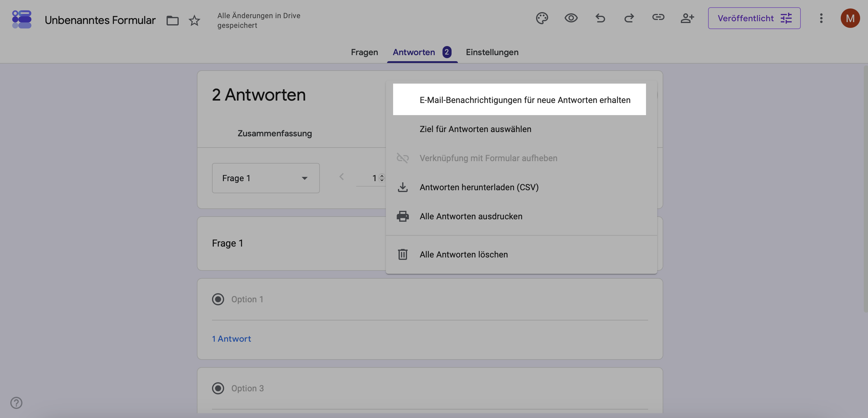868x418 pixels.
Task: Preview the form with eye icon
Action: [571, 18]
